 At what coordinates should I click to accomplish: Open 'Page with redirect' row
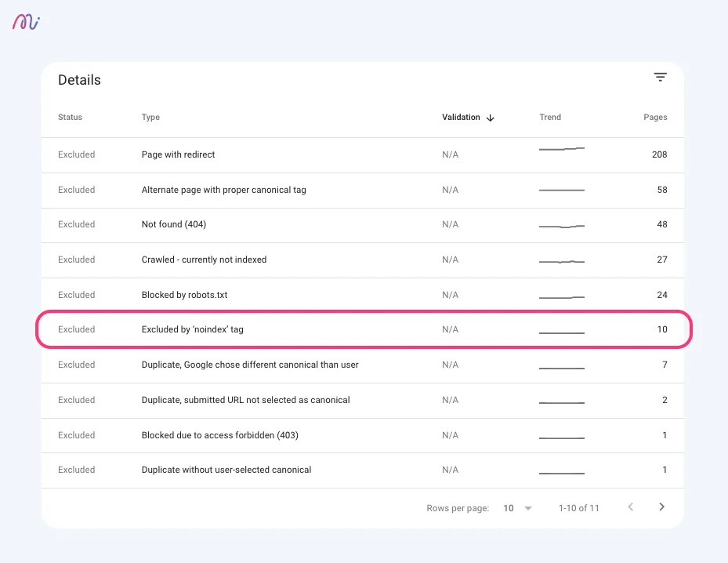[x=363, y=155]
